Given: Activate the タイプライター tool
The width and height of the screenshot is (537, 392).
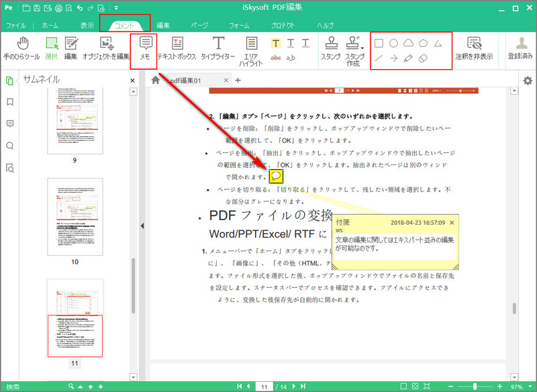Looking at the screenshot, I should coord(217,48).
